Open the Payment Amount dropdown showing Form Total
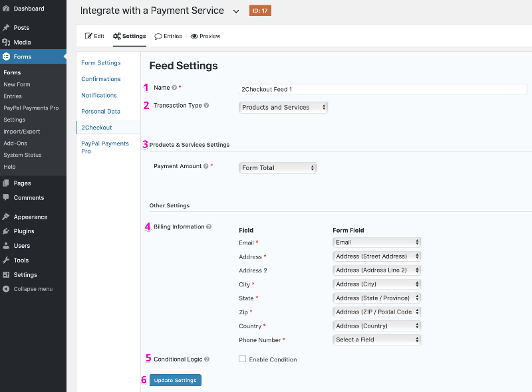The image size is (532, 392). coord(278,167)
